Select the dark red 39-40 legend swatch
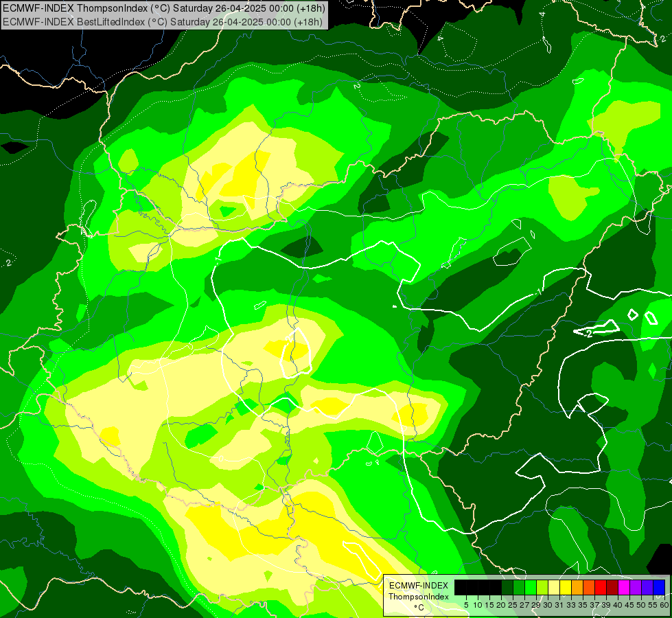 coord(612,588)
